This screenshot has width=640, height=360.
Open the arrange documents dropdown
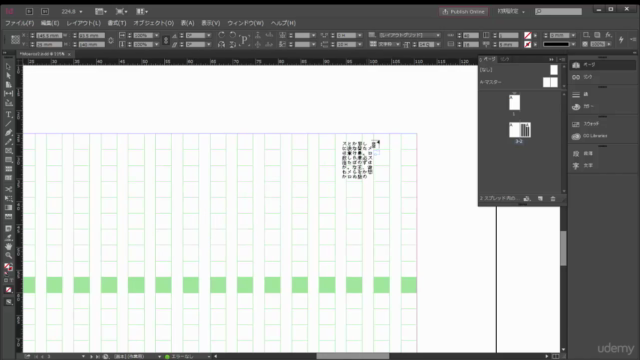(142, 11)
